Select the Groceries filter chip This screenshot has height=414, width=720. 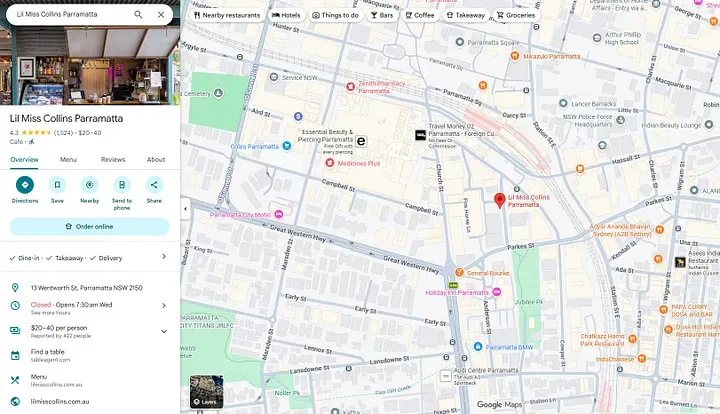point(516,15)
